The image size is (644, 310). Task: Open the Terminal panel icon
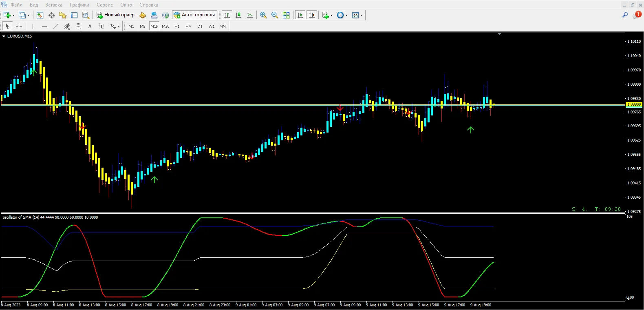click(x=74, y=15)
